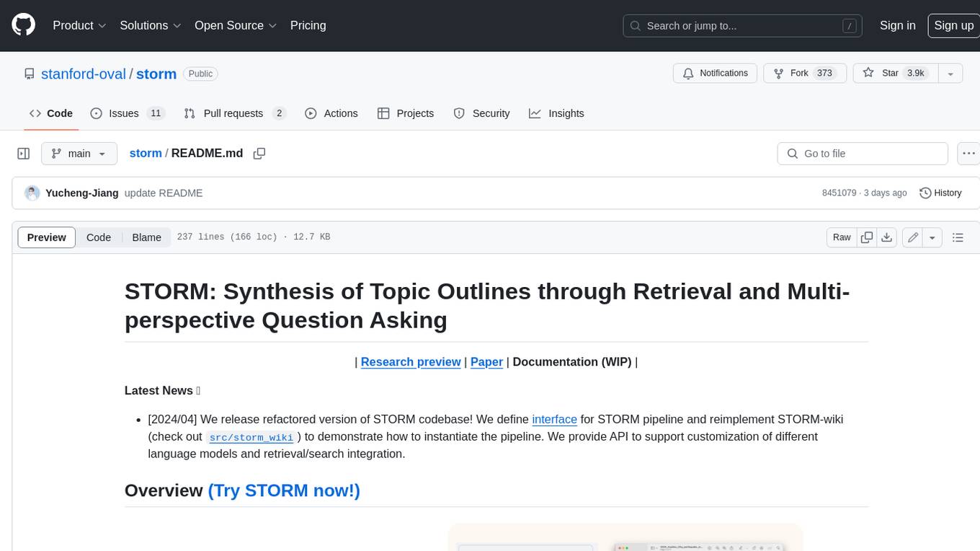Open the Pricing page
Viewport: 980px width, 551px height.
click(x=308, y=25)
